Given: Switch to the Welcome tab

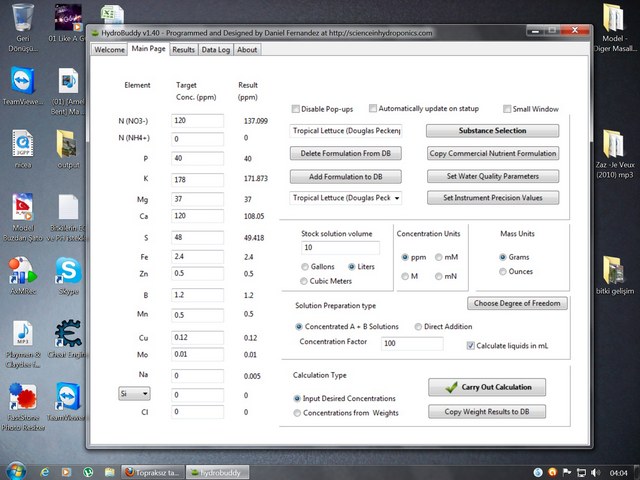Looking at the screenshot, I should 109,50.
